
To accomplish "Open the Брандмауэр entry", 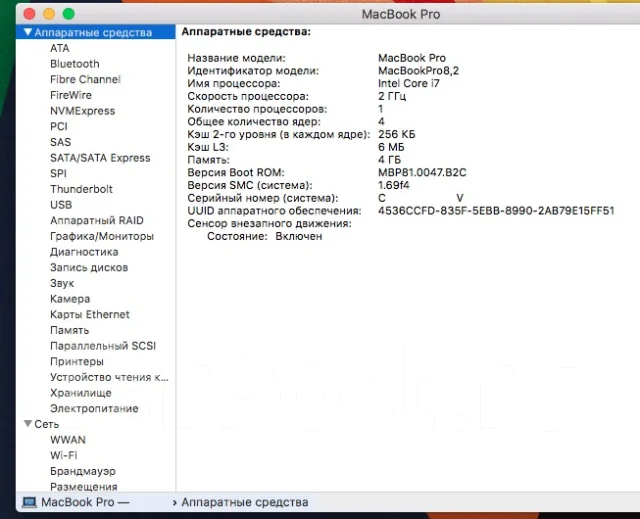I will (83, 471).
